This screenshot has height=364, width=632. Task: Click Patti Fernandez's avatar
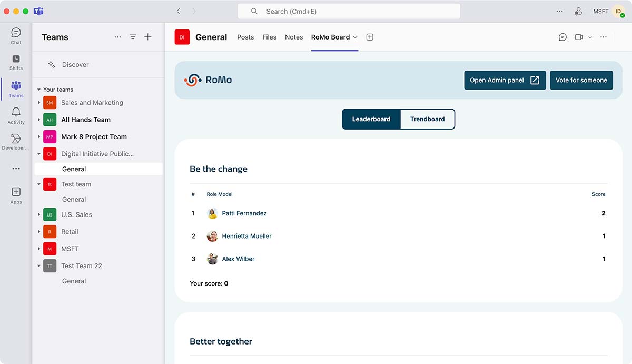[212, 213]
